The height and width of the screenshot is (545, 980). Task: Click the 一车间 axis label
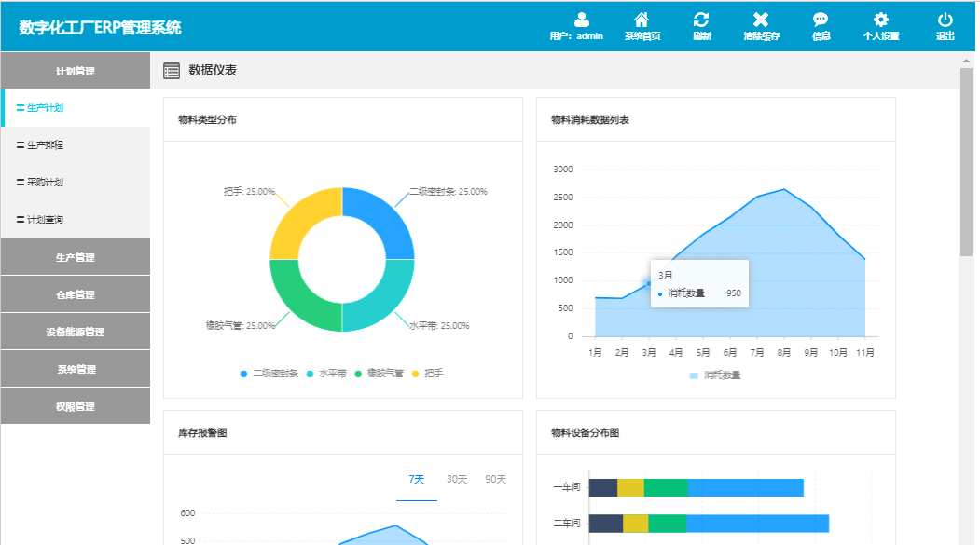click(566, 487)
